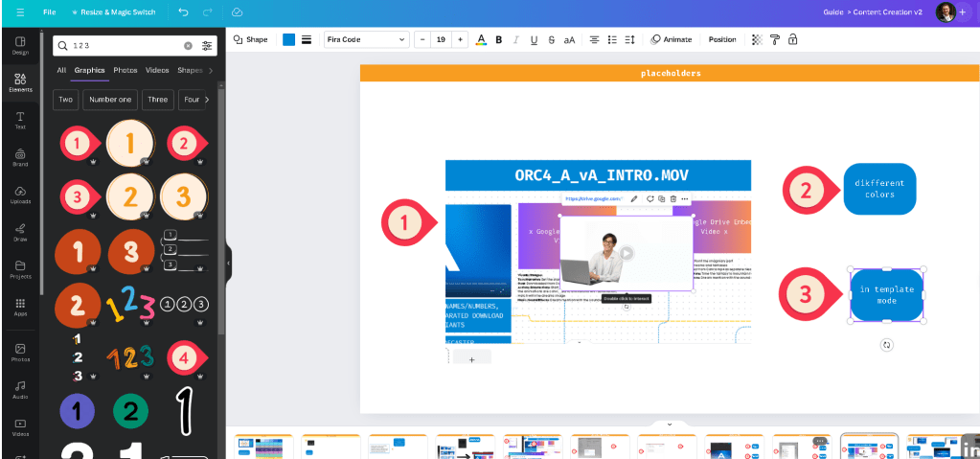The width and height of the screenshot is (980, 459).
Task: Open the blue fill color swatch
Action: coord(288,39)
